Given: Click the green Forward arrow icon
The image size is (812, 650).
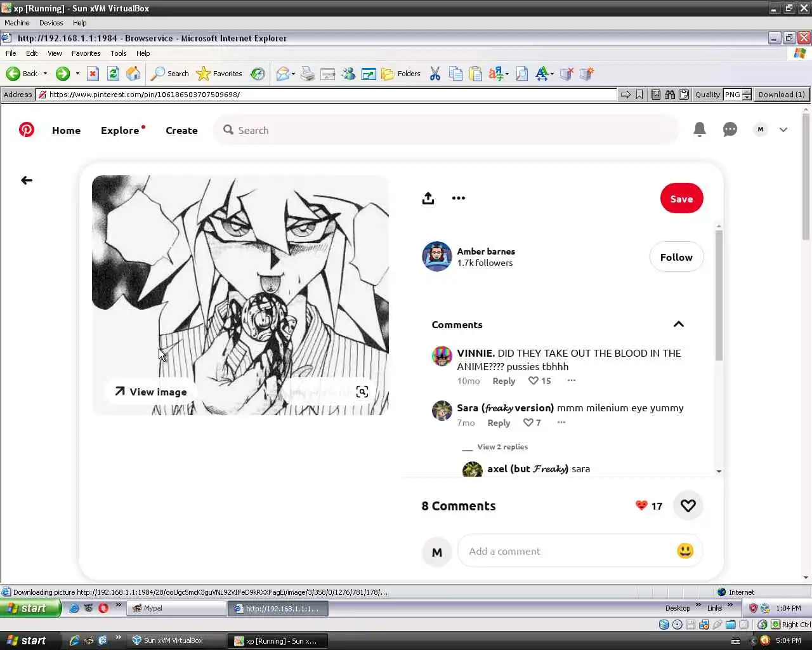Looking at the screenshot, I should (62, 74).
